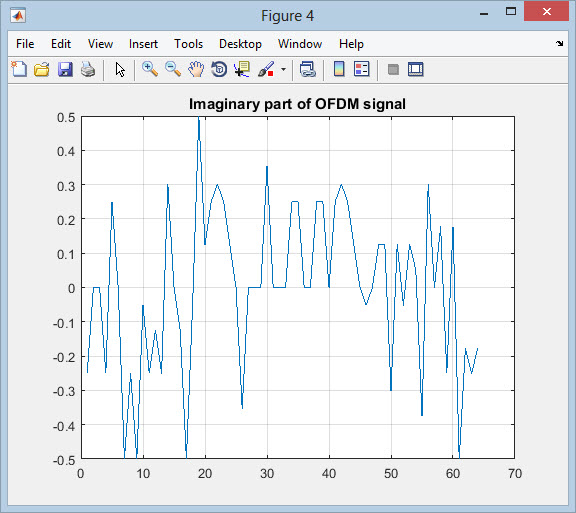Screen dimensions: 576x513
Task: Click the Link Plot icon
Action: (307, 69)
